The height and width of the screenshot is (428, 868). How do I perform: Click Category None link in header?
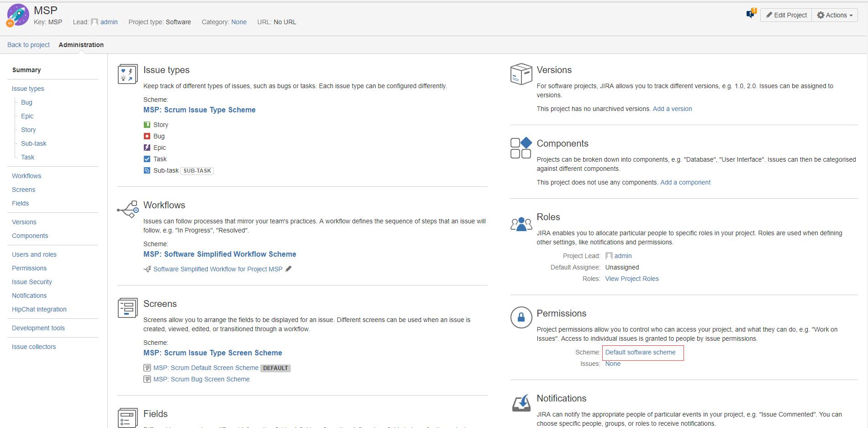click(x=239, y=22)
